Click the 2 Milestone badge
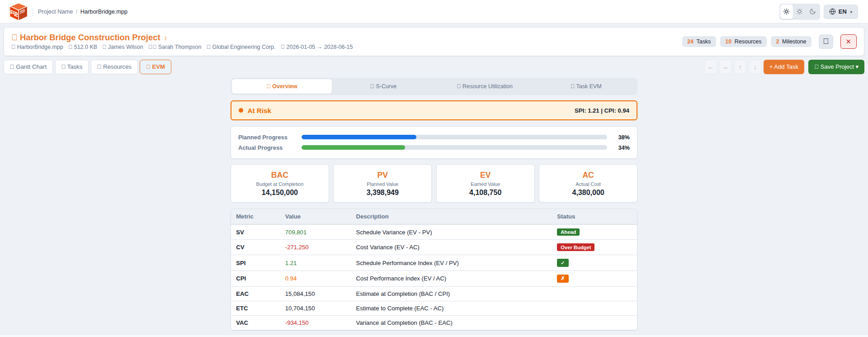This screenshot has width=868, height=337. [791, 42]
